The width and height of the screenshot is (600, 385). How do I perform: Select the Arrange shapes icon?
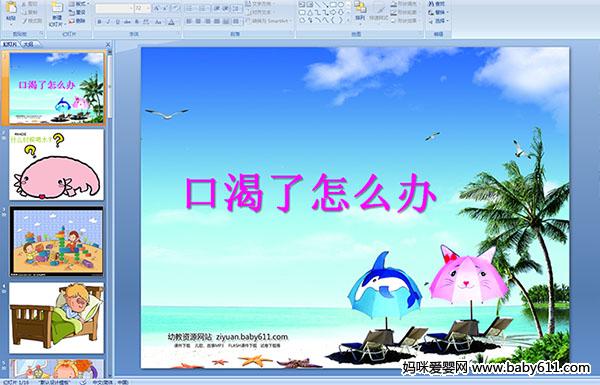point(360,11)
